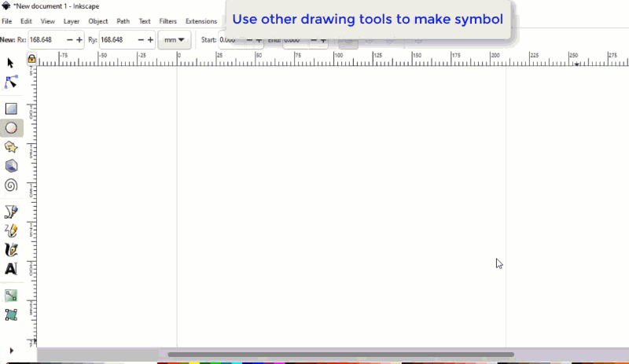Increase Ry value with plus button
The image size is (629, 364).
click(x=150, y=40)
